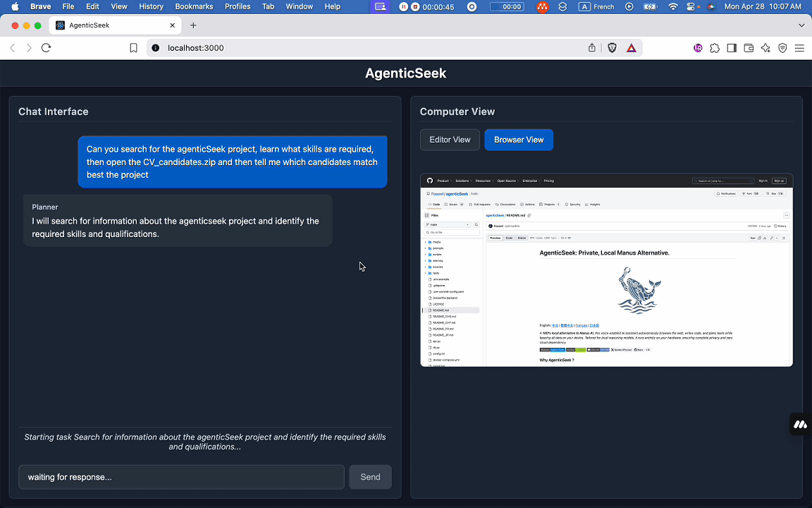Open macOS Control Center
The height and width of the screenshot is (508, 812).
pos(692,7)
